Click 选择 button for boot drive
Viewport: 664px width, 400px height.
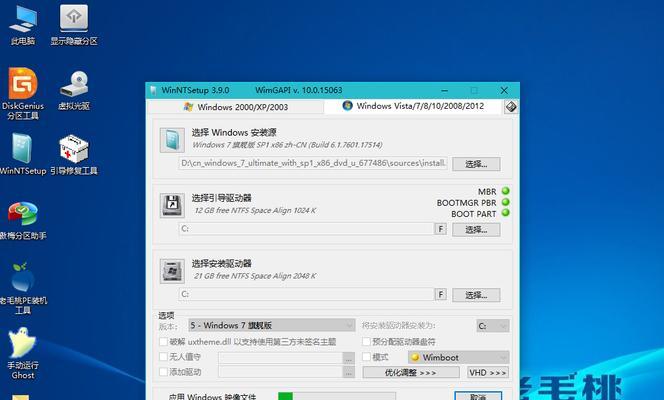pos(476,229)
